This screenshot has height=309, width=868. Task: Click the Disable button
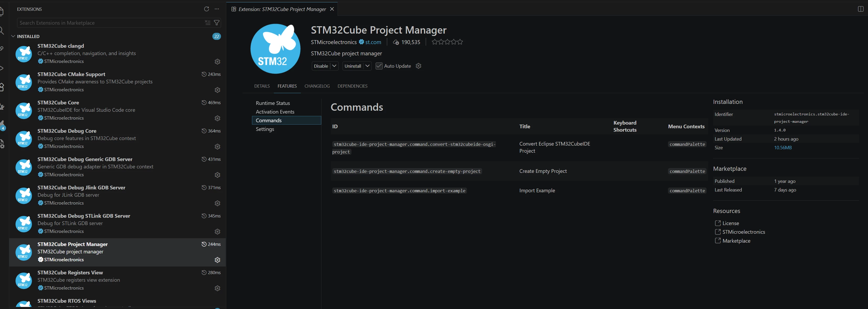point(321,66)
